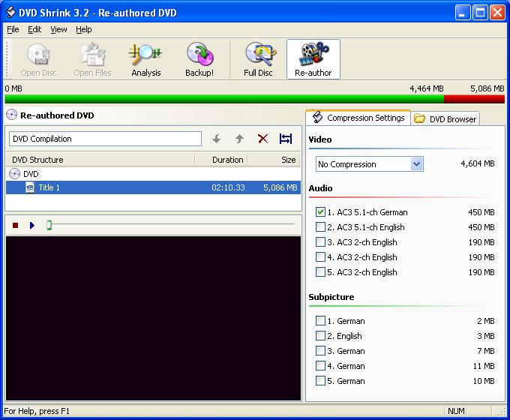Enable subpicture 1 German
This screenshot has height=420, width=510.
[320, 320]
